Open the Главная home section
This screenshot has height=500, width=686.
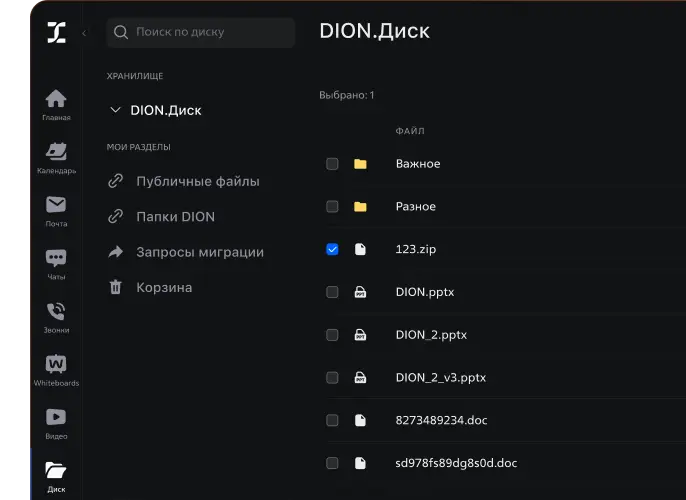click(56, 105)
